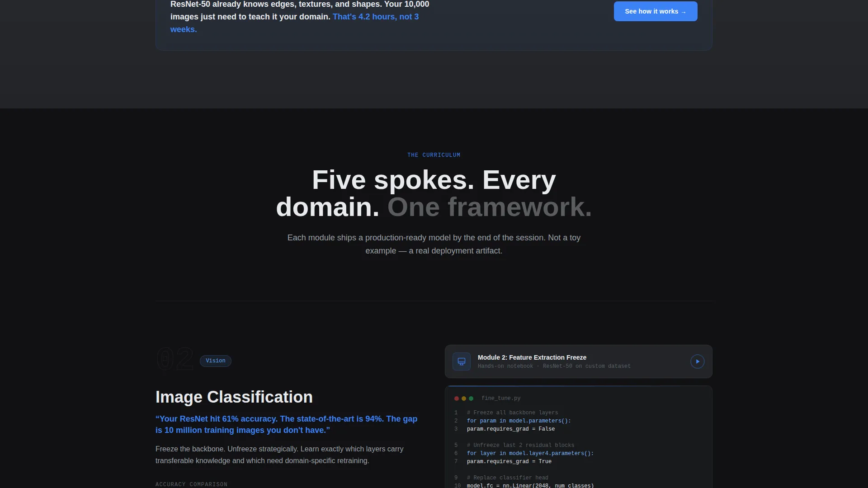This screenshot has width=868, height=488.
Task: Click the red dot in code window
Action: 457,399
